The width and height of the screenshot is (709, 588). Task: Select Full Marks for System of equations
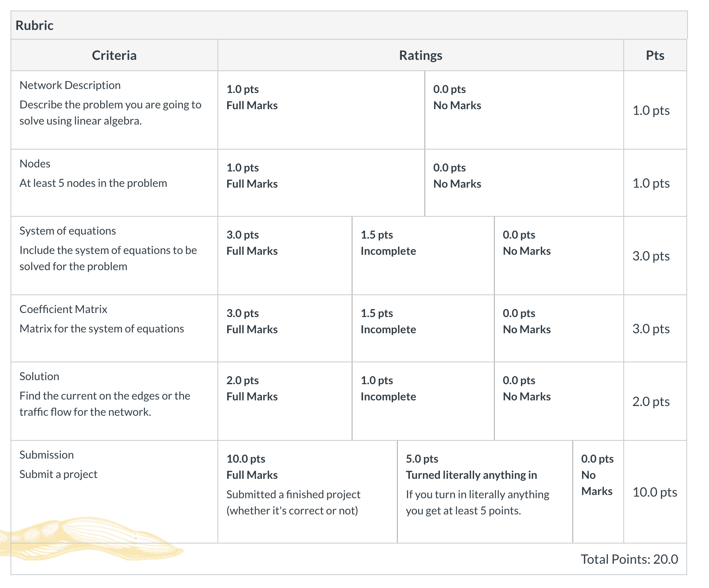[x=285, y=256]
